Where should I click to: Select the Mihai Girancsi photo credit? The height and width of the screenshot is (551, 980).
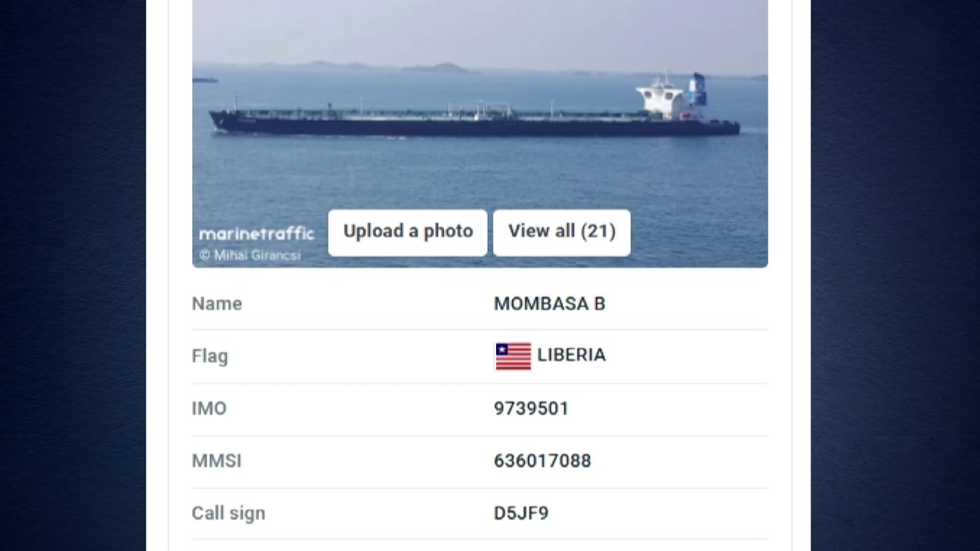click(250, 256)
